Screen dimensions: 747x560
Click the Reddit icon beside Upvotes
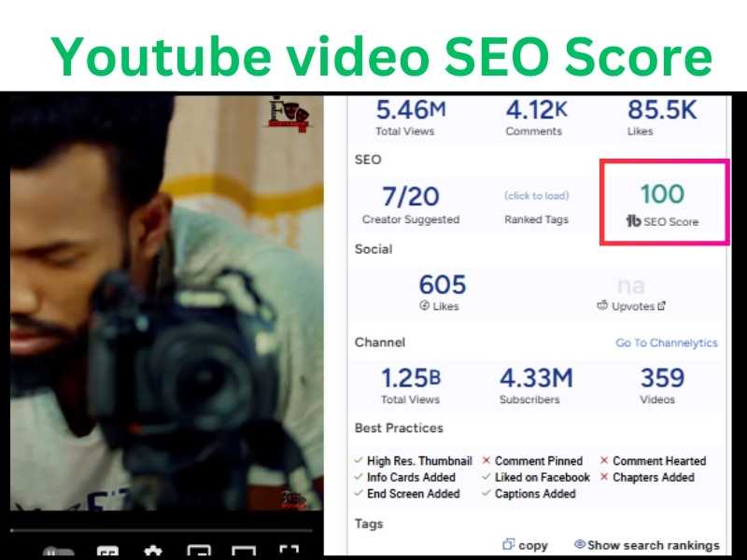coord(602,305)
